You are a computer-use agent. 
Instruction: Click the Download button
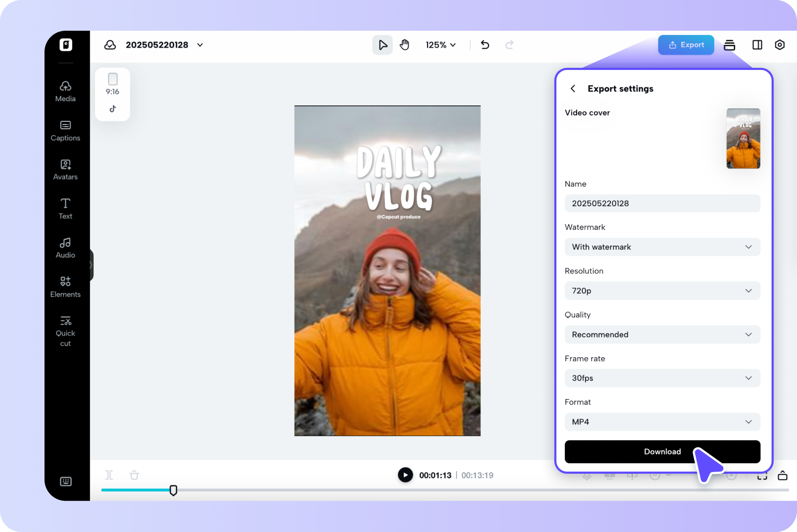(662, 451)
